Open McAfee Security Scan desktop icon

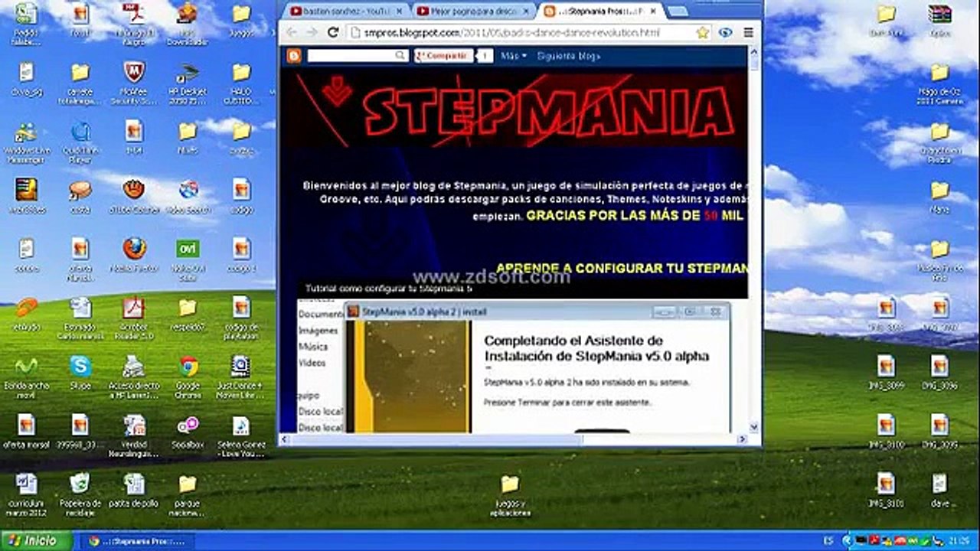click(x=134, y=83)
